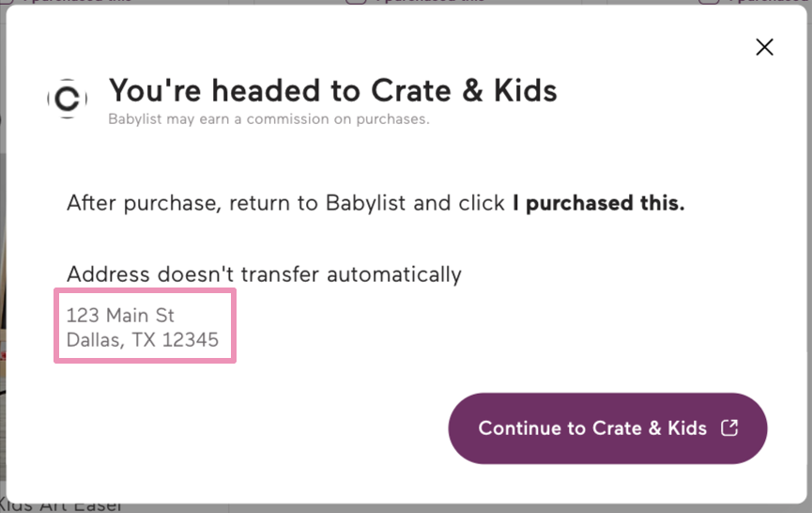Screen dimensions: 812x513
Task: Click the external-link icon on Continue button
Action: click(729, 427)
